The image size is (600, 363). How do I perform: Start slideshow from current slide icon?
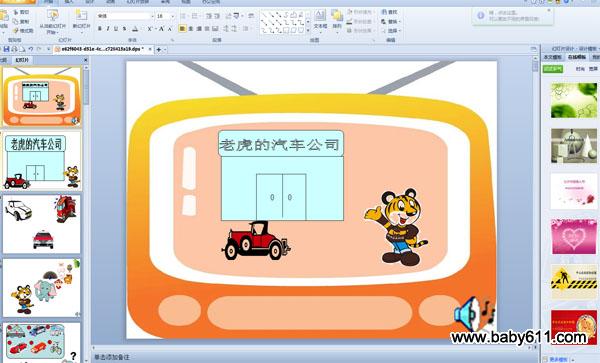coord(52,21)
